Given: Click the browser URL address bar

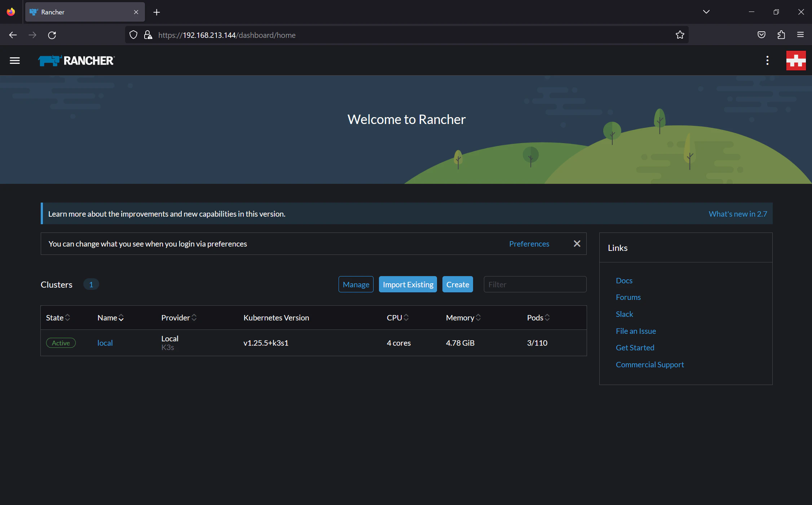Looking at the screenshot, I should click(407, 35).
